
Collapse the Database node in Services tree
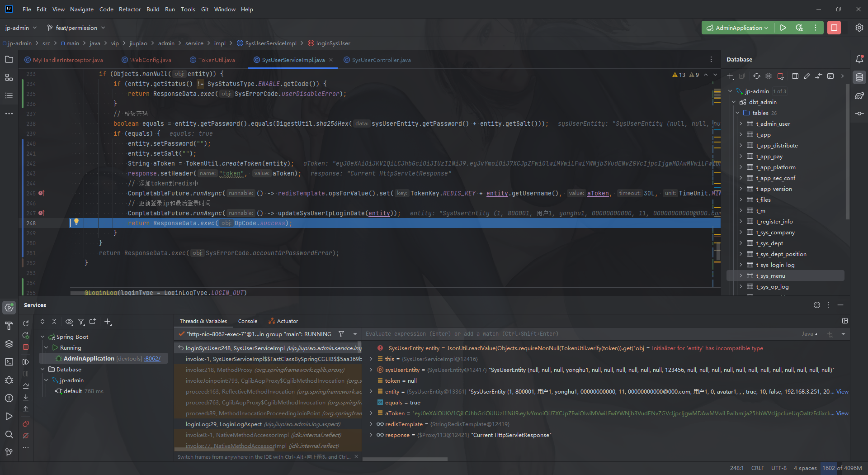tap(42, 369)
